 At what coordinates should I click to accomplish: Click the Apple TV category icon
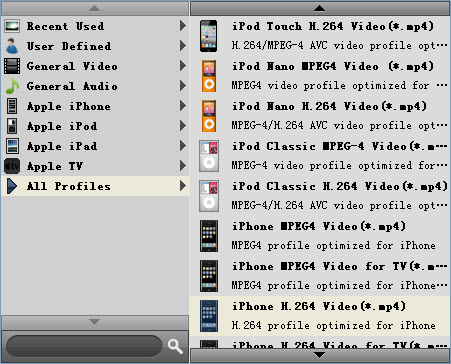[x=12, y=166]
